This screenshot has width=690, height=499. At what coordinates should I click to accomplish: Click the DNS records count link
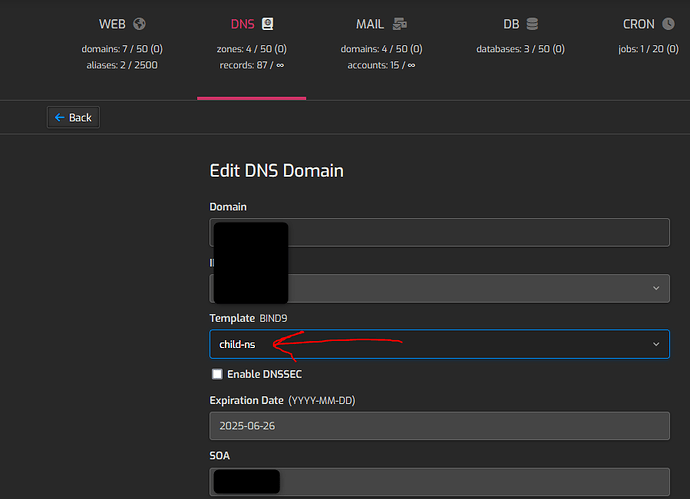251,65
